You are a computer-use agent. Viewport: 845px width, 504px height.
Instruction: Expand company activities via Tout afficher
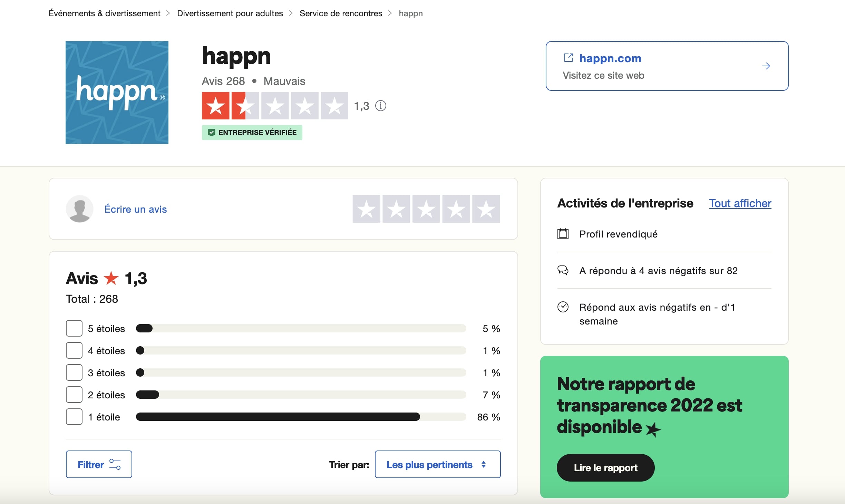[x=740, y=203]
